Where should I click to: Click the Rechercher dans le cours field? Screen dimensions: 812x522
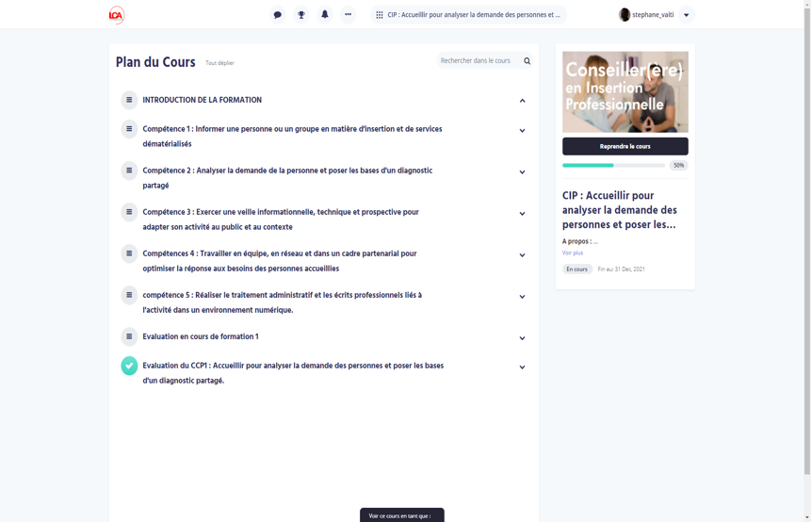click(x=478, y=61)
